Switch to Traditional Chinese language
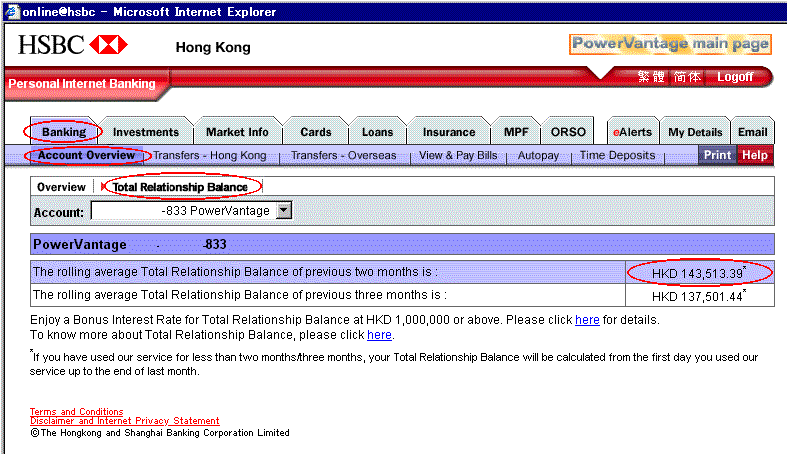Image resolution: width=787 pixels, height=454 pixels. tap(651, 77)
